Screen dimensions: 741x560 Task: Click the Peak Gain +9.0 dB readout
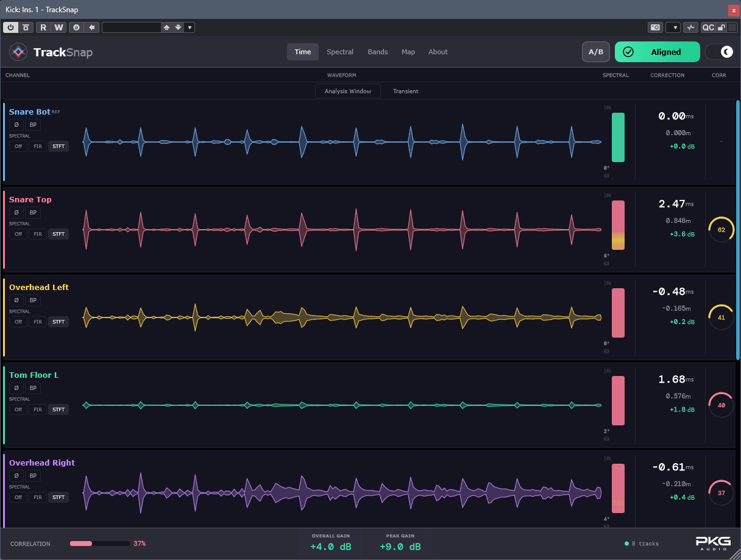400,542
